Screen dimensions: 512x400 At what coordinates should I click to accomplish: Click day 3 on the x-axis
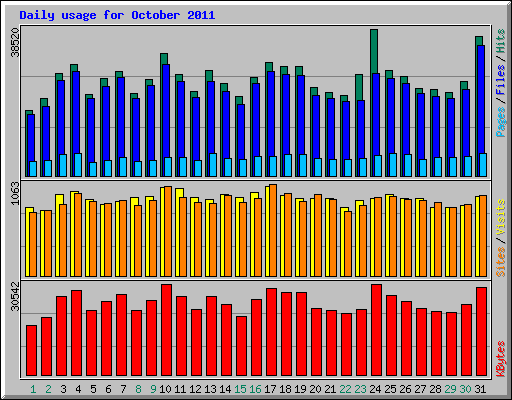click(63, 389)
